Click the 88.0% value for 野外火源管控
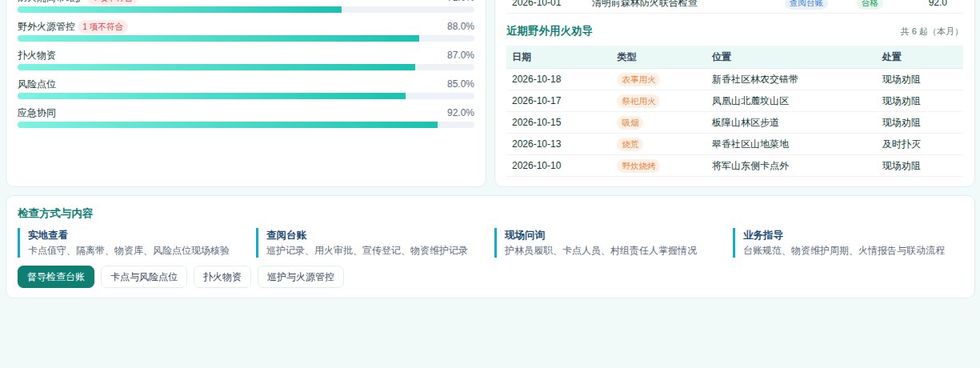This screenshot has height=368, width=980. tap(461, 26)
